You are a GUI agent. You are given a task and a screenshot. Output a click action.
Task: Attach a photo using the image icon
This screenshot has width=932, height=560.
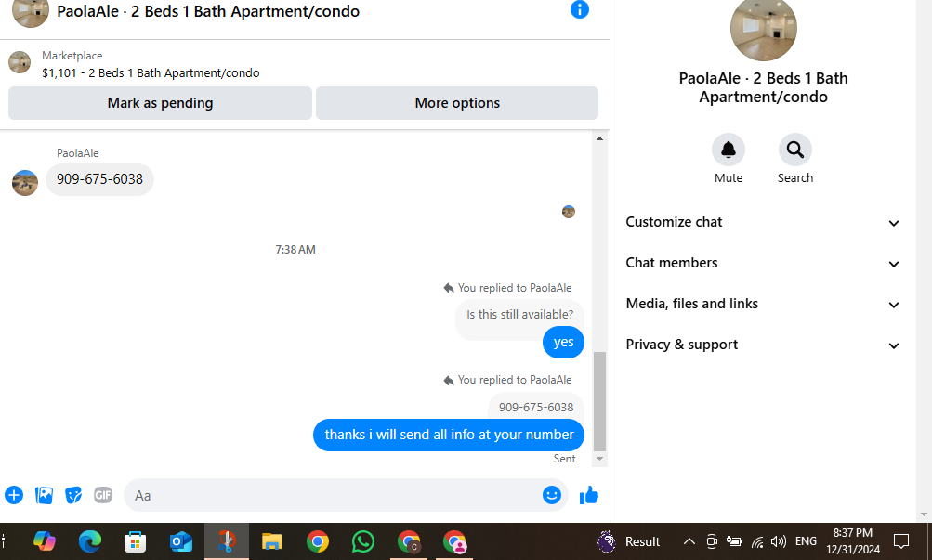(x=44, y=495)
